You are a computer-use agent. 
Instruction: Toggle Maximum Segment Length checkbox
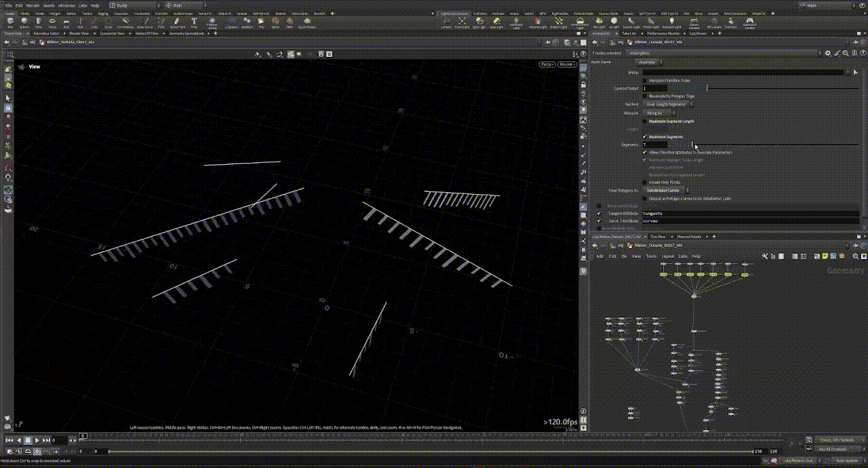(645, 121)
